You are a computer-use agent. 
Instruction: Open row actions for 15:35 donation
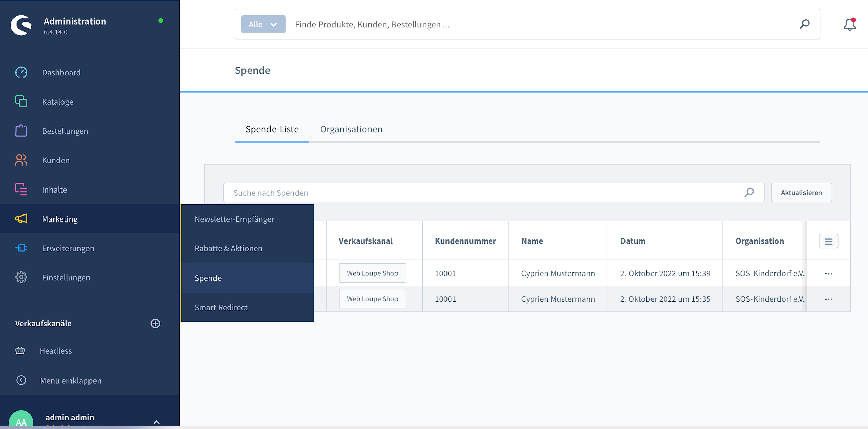tap(828, 299)
